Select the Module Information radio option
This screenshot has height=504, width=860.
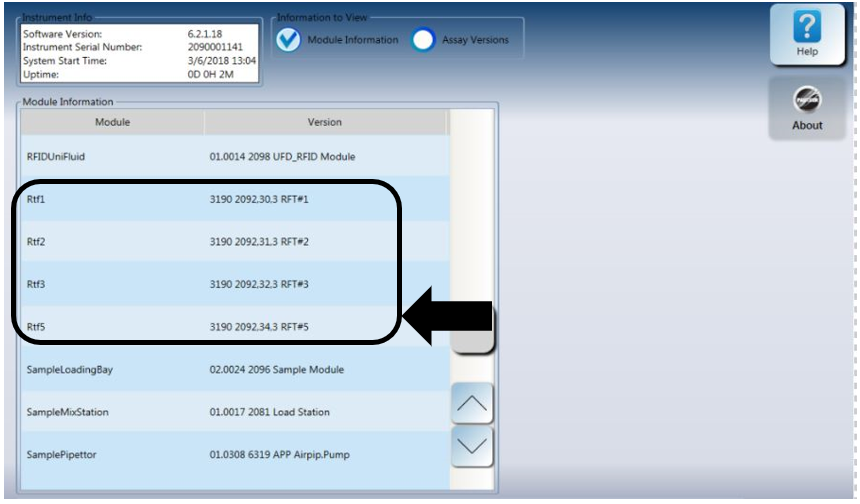[x=288, y=40]
